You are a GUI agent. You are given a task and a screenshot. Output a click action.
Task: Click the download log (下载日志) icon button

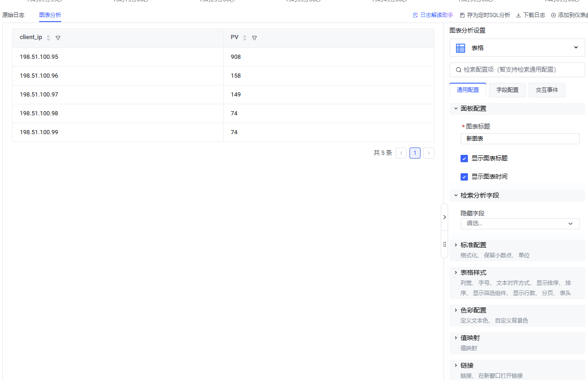click(x=530, y=15)
